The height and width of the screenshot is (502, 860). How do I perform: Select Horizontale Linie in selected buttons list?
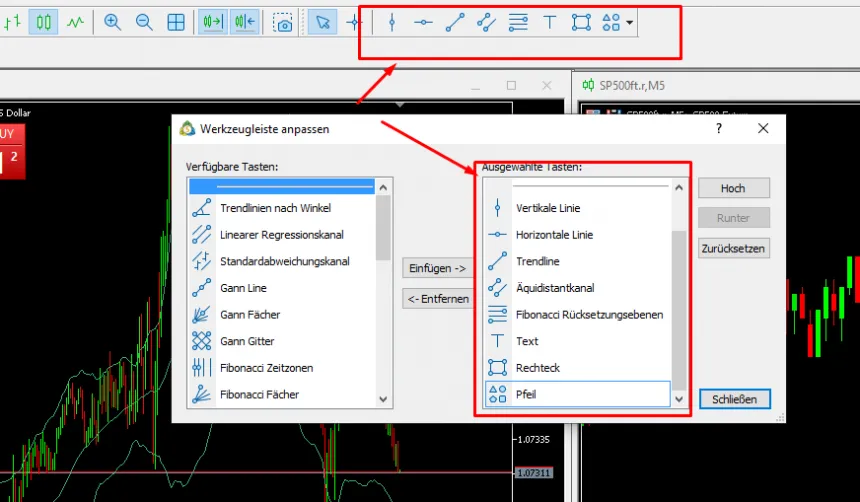(x=578, y=235)
